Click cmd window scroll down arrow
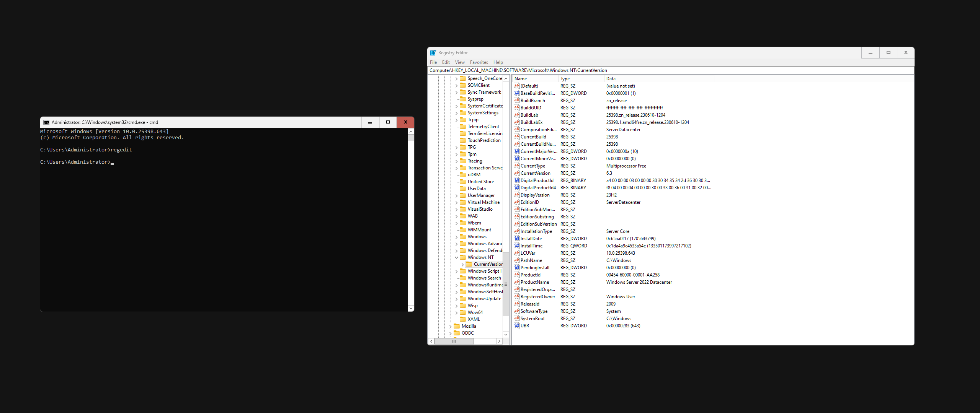Image resolution: width=980 pixels, height=413 pixels. coord(411,308)
